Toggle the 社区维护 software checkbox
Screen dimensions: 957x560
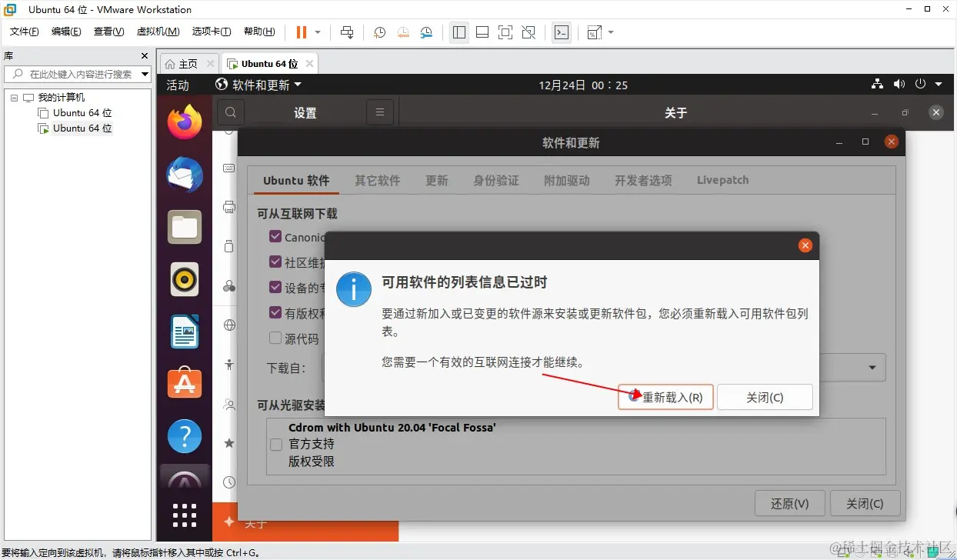tap(275, 262)
